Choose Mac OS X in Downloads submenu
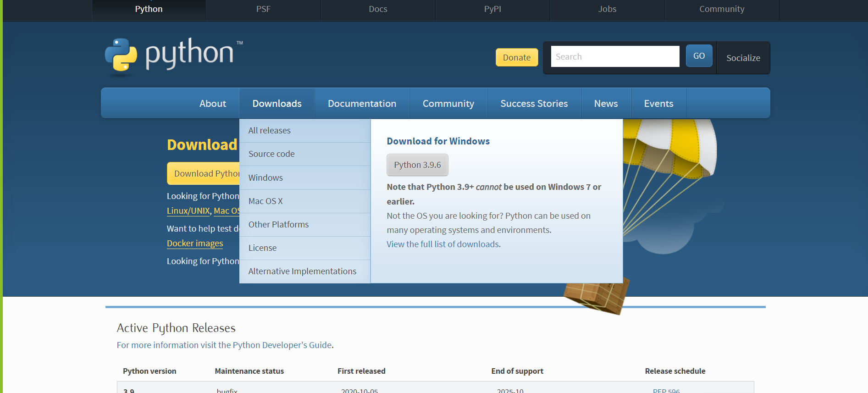The height and width of the screenshot is (393, 868). [305, 201]
